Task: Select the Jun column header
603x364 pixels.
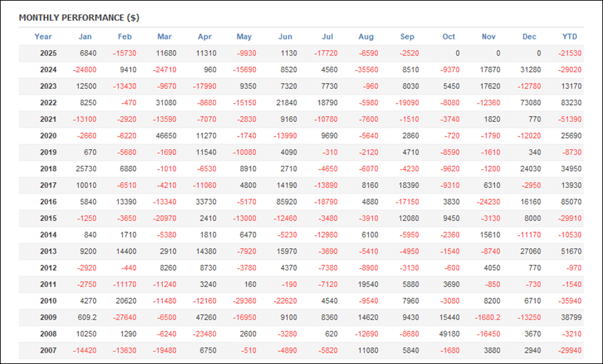Action: click(285, 37)
